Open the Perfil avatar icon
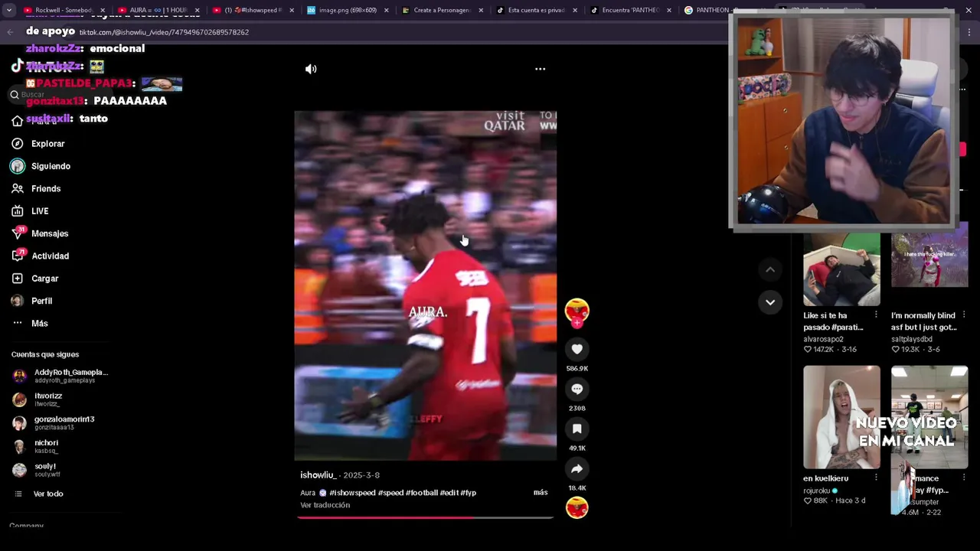This screenshot has width=980, height=551. click(18, 301)
